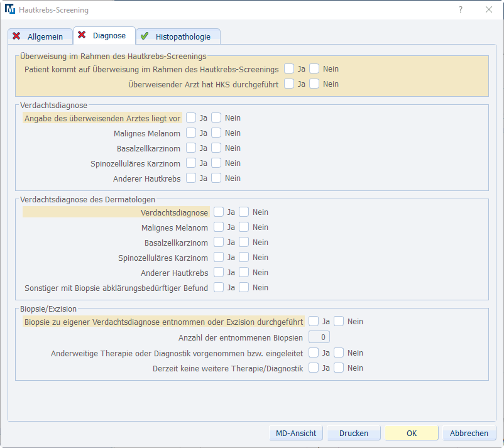
Task: Select Nein for dermatologist's Anderer Hautkrebs
Action: (x=244, y=273)
